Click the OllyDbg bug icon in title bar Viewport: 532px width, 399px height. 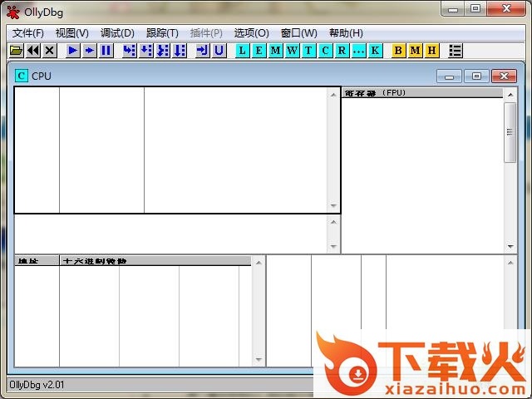click(x=13, y=12)
